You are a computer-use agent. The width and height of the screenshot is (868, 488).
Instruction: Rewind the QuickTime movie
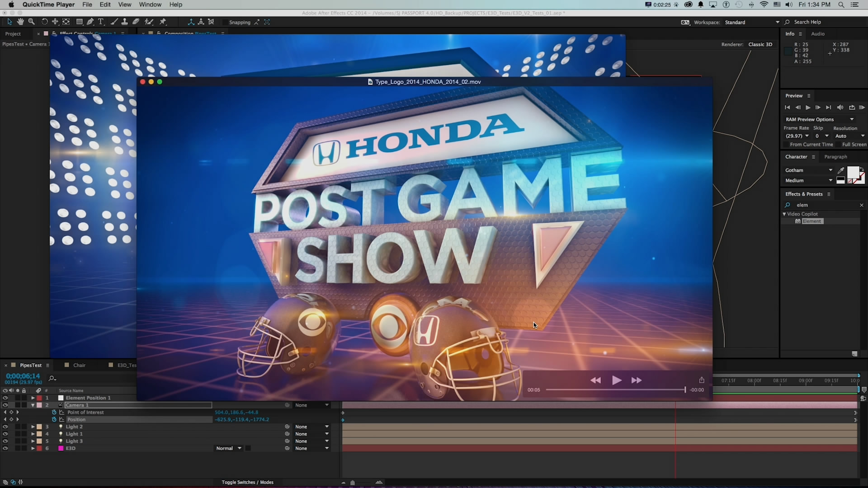[596, 380]
